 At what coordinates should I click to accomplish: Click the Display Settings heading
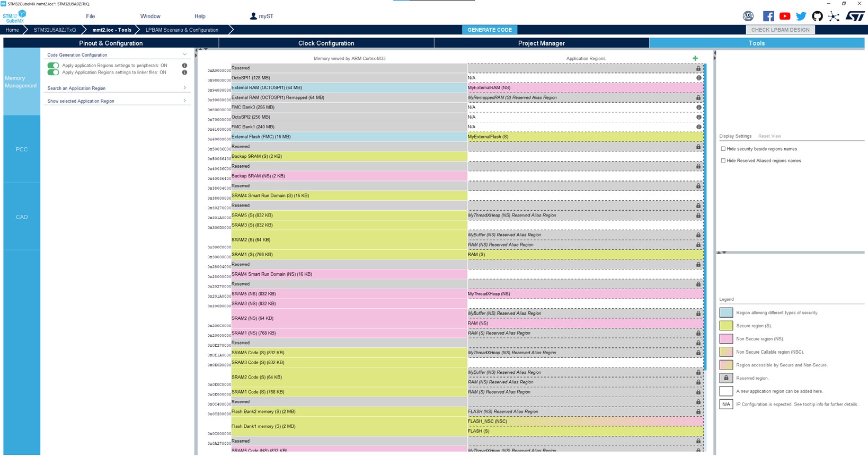735,136
